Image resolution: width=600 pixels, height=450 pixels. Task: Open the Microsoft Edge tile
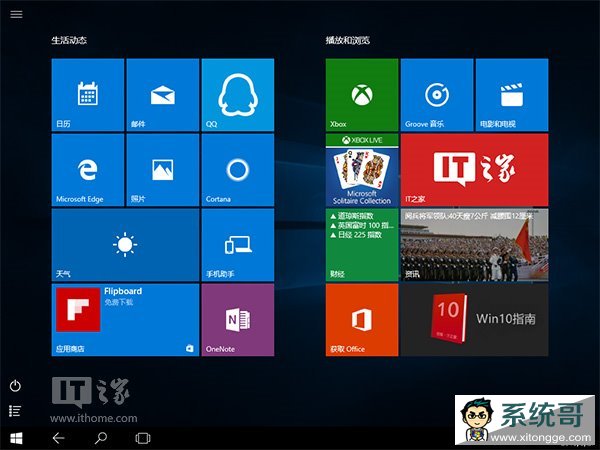pyautogui.click(x=88, y=170)
